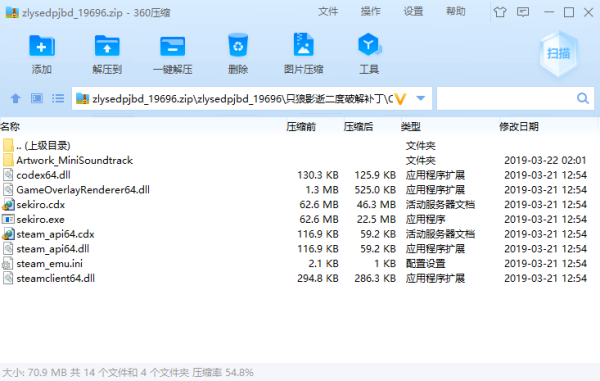
Task: Sort by the 修改日期 column header
Action: (518, 127)
